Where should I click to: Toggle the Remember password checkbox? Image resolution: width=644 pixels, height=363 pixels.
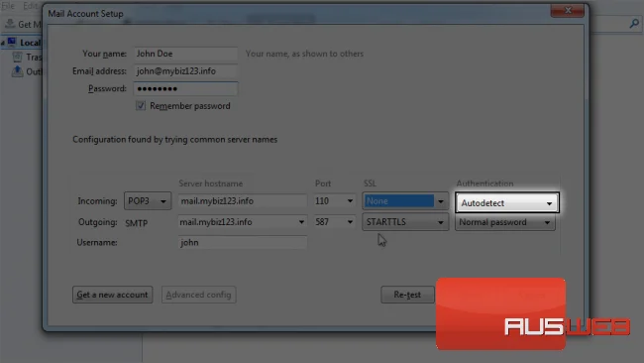141,106
